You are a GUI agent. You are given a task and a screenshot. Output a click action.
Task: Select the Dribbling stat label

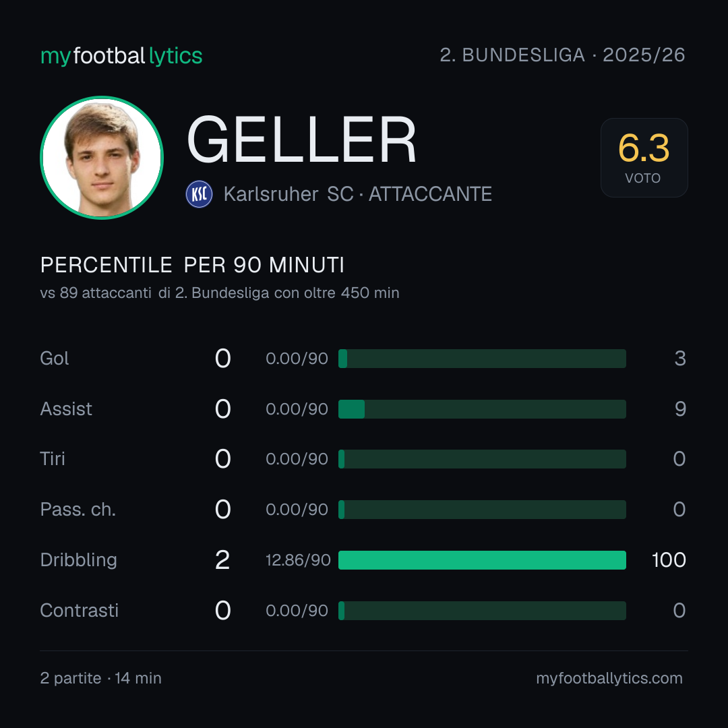[x=78, y=560]
